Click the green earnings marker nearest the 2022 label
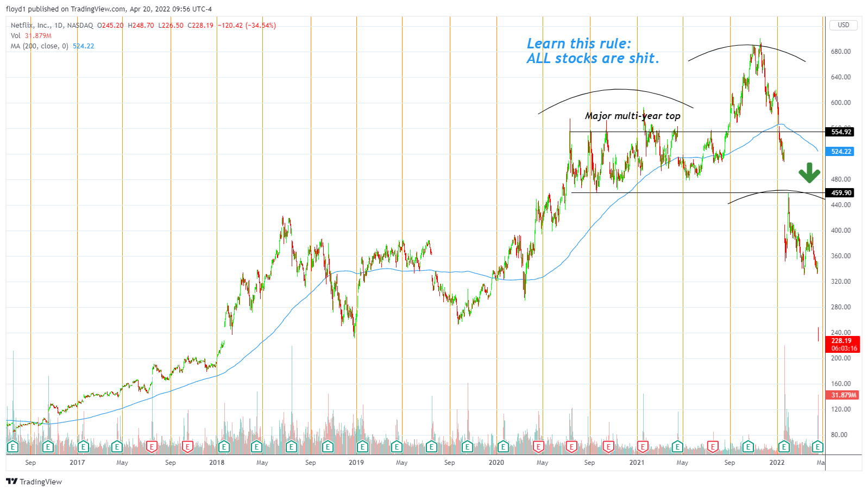Screen dimensions: 868x492 point(783,447)
